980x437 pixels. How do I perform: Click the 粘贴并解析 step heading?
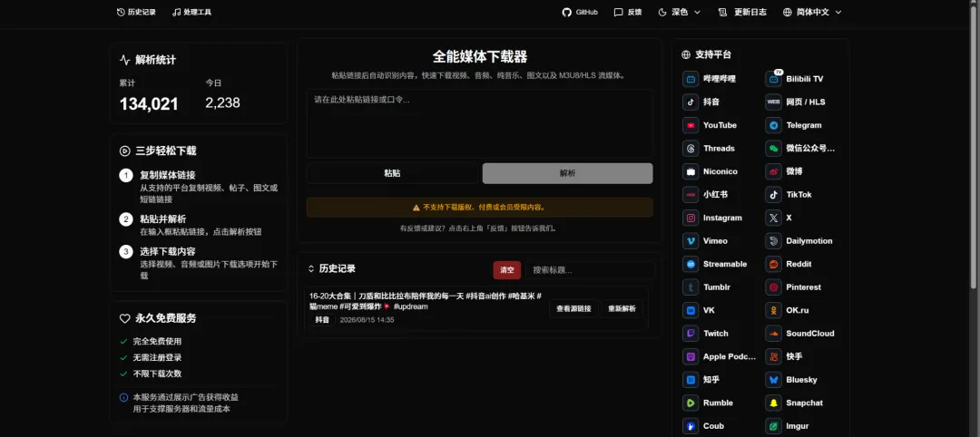[163, 219]
